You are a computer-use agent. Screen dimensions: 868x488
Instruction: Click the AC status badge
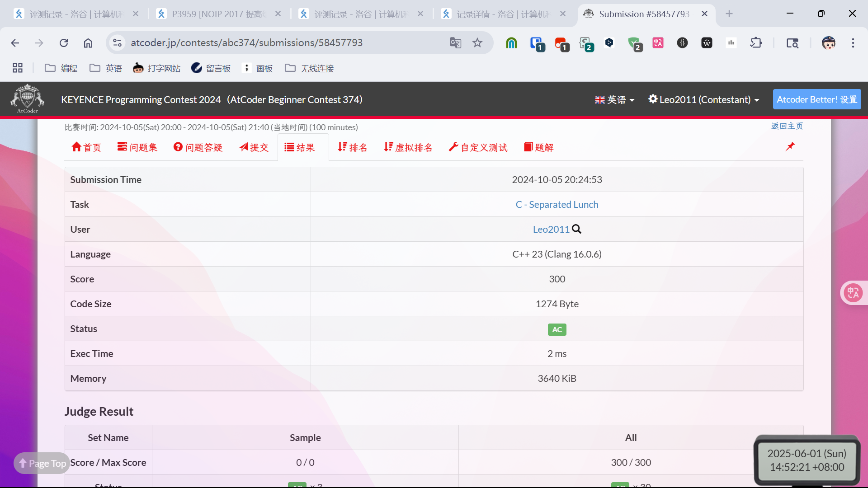pyautogui.click(x=557, y=329)
